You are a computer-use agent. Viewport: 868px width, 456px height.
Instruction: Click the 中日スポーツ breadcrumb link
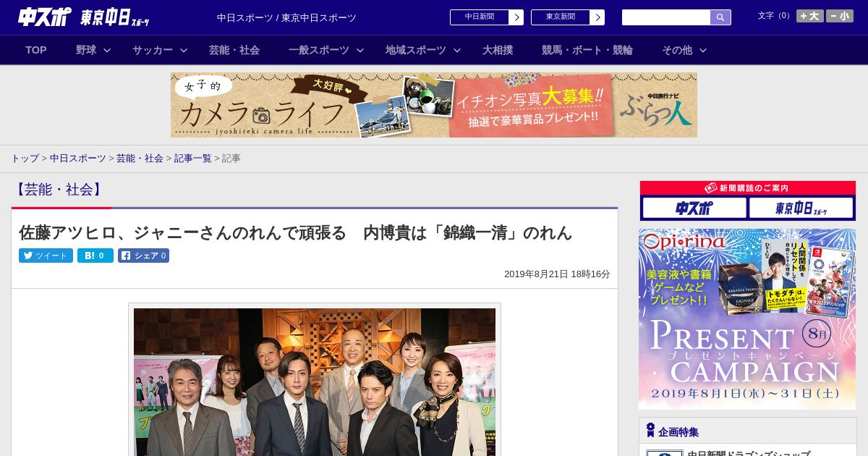coord(77,158)
